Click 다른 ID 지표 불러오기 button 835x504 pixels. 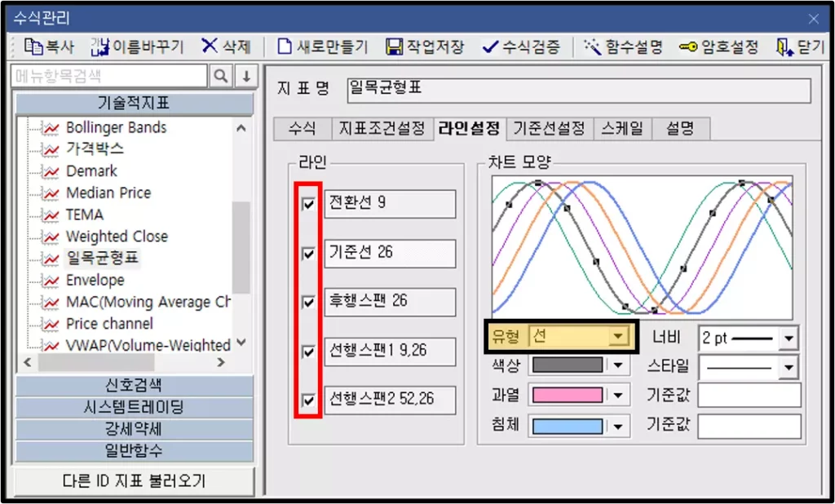(x=134, y=481)
